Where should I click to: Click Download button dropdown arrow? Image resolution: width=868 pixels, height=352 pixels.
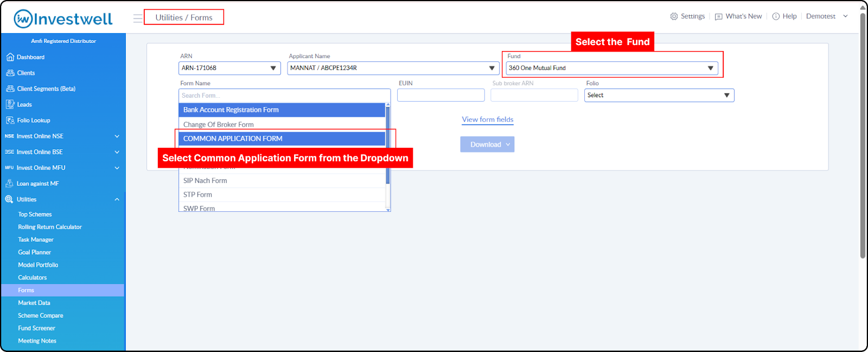click(x=508, y=144)
